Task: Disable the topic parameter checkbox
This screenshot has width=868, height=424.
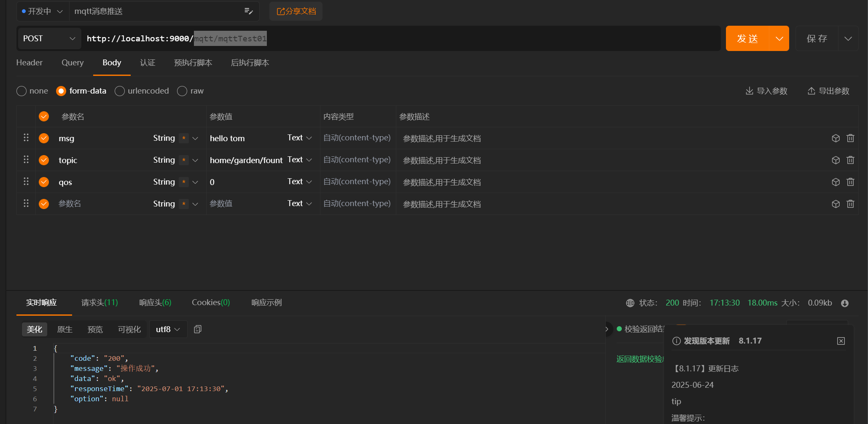Action: 43,160
